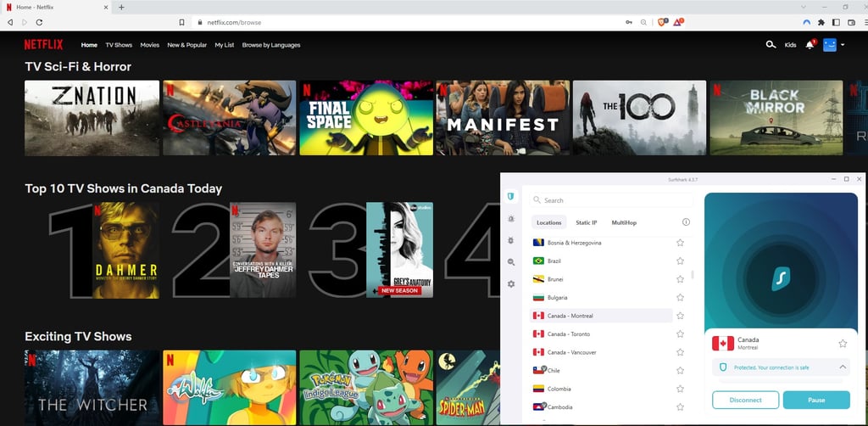Open Surfshark Search sidebar icon
868x426 pixels.
click(511, 262)
